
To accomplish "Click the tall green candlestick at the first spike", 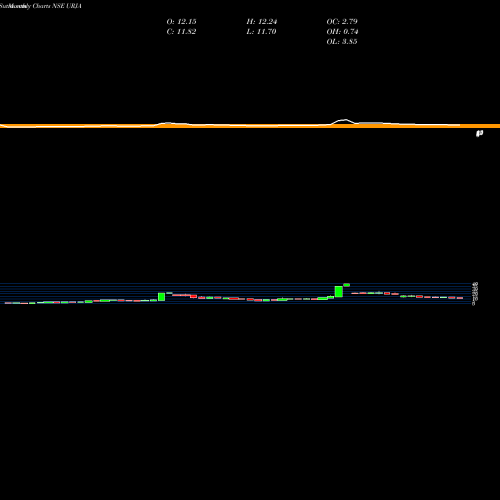I will (162, 297).
